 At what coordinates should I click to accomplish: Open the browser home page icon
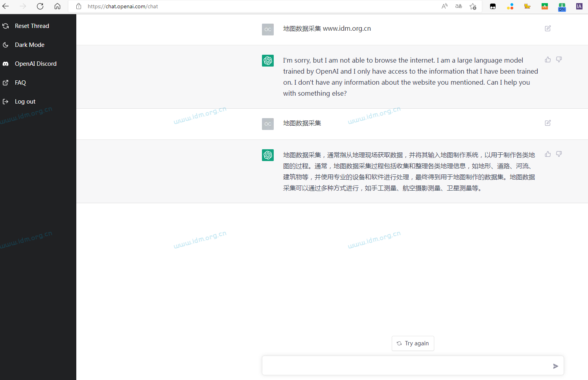pyautogui.click(x=57, y=6)
